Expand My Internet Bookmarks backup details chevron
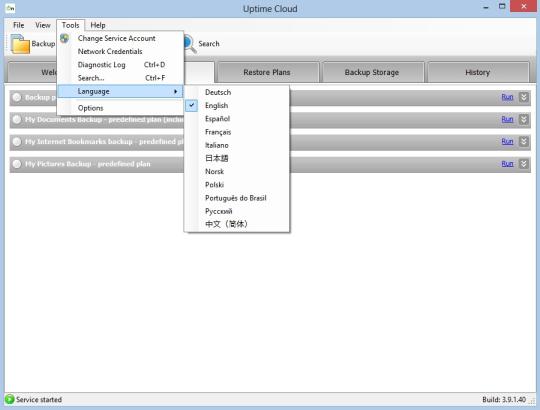Screen dimensions: 540x410 [x=523, y=141]
